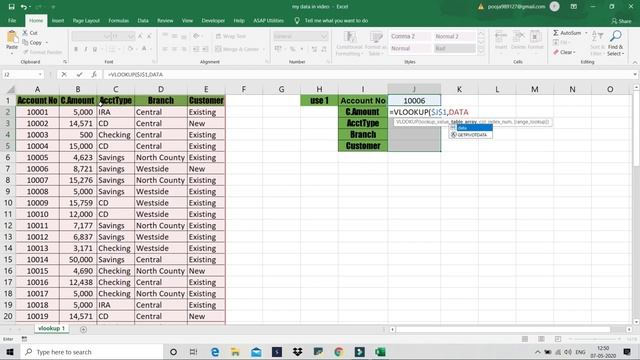The image size is (640, 360).
Task: Click the Share button
Action: [621, 21]
